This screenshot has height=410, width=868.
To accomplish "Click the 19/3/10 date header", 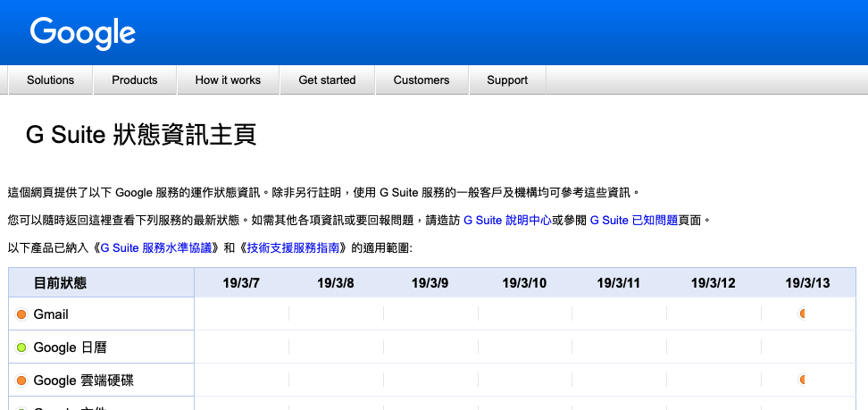I will point(524,283).
